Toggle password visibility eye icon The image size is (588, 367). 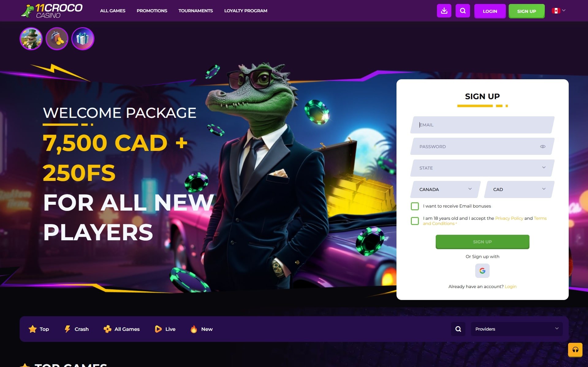(x=543, y=147)
